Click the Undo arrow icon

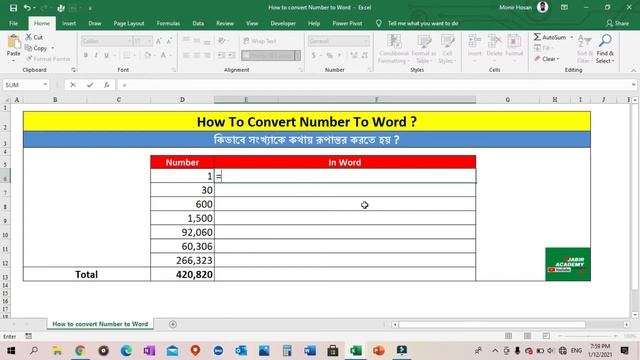pyautogui.click(x=27, y=8)
